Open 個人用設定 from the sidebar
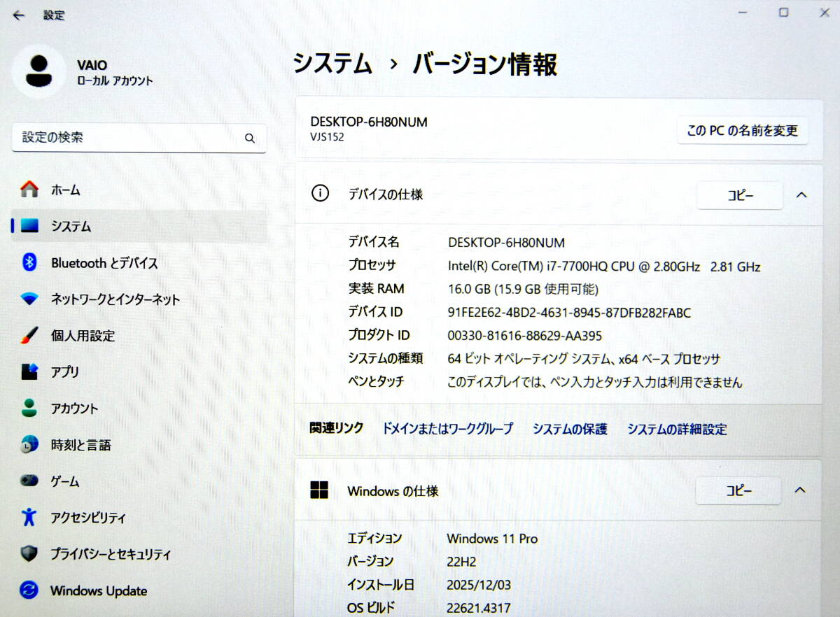Screen dimensions: 840x617 (84, 336)
